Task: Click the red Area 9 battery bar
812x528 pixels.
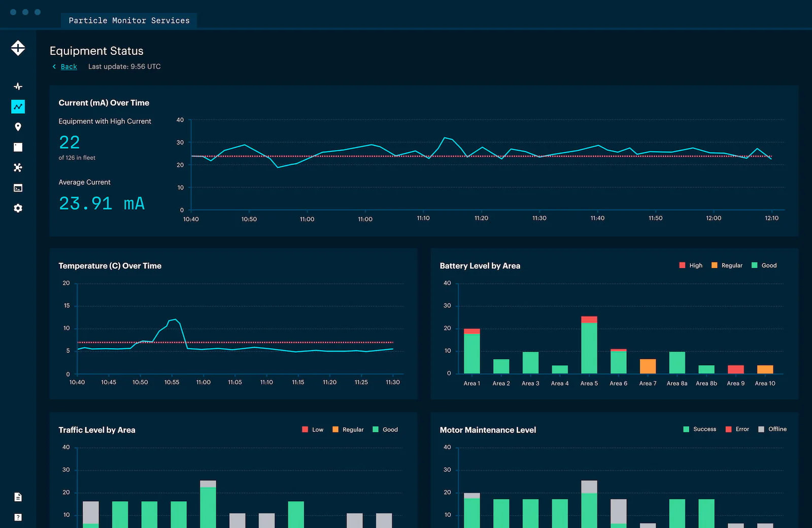Action: click(736, 370)
